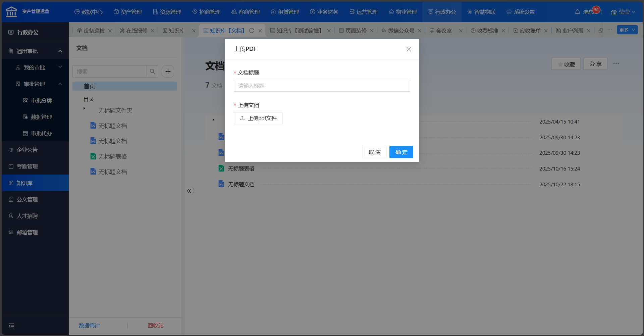Screen dimensions: 644x336
Task: Click the upload PDF file button
Action: pos(258,118)
